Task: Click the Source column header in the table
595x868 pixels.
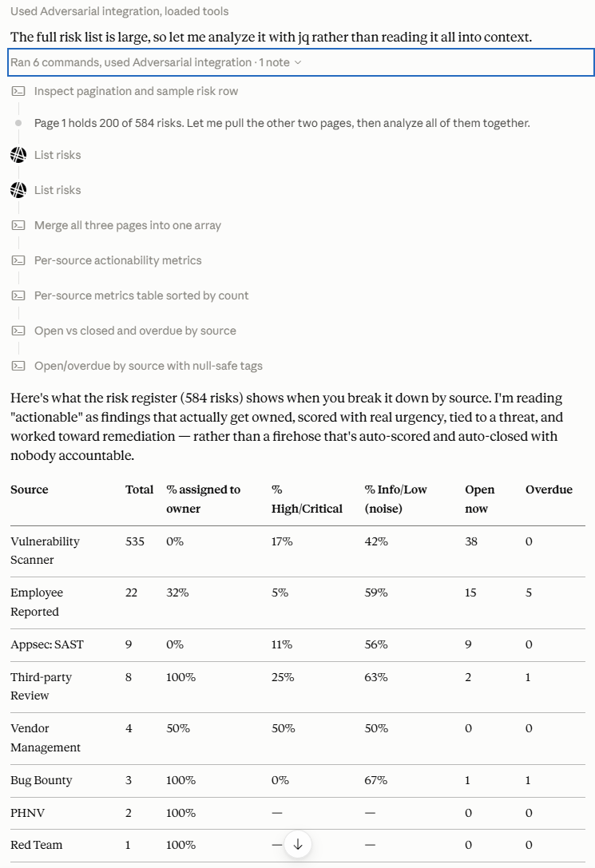Action: click(30, 489)
